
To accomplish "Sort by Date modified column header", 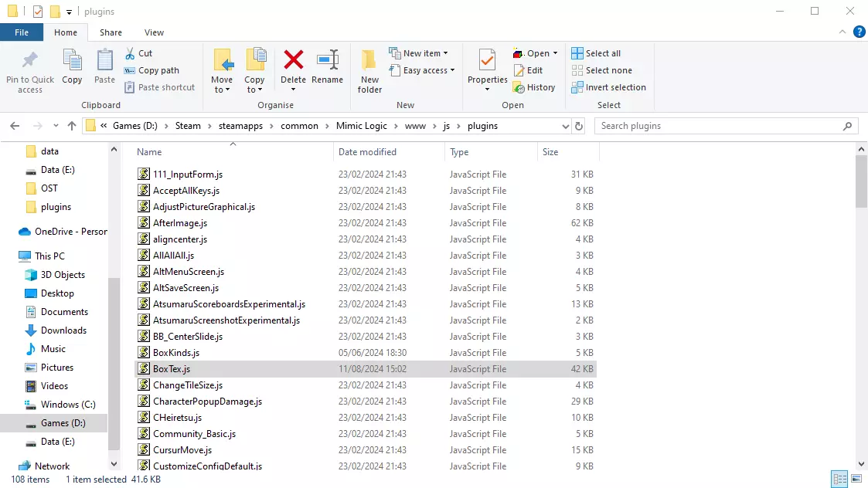I will tap(389, 152).
